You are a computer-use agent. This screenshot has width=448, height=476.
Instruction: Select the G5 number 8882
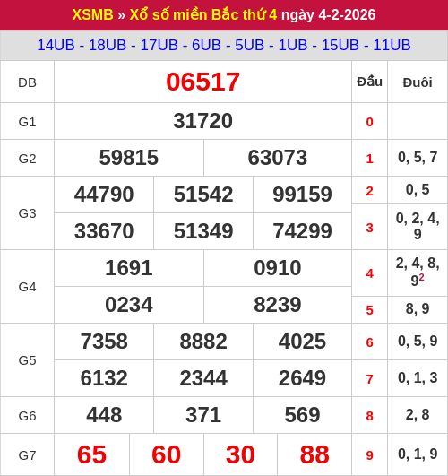[x=203, y=342]
